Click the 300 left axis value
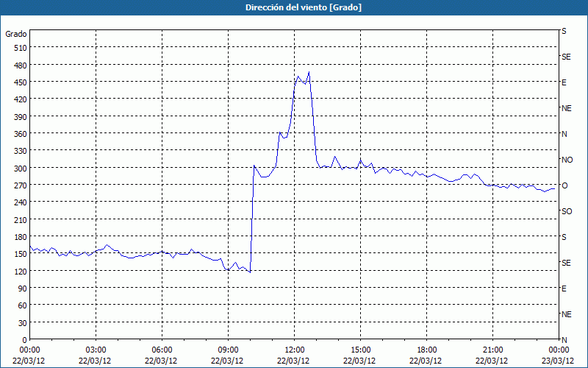588x368 pixels. click(21, 169)
